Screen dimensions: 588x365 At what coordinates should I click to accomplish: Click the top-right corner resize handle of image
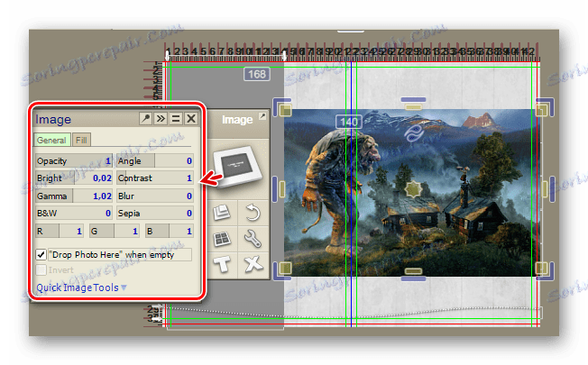point(544,109)
